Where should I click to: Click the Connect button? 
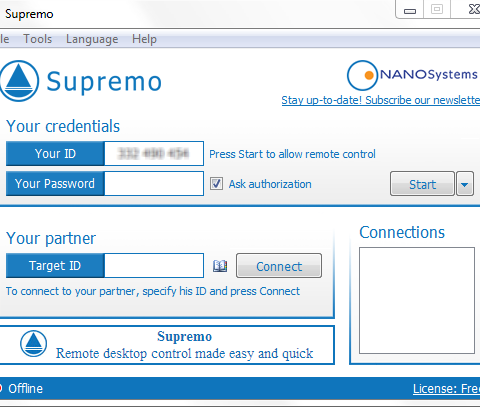(x=279, y=266)
